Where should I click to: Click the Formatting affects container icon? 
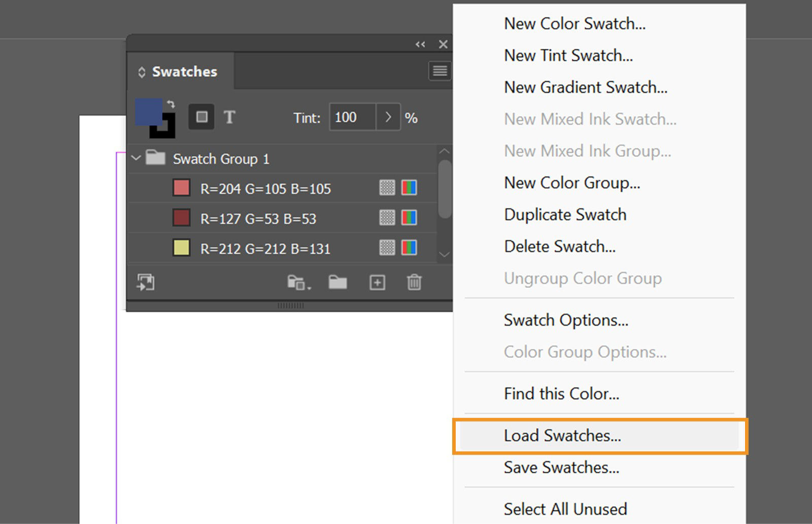coord(201,116)
